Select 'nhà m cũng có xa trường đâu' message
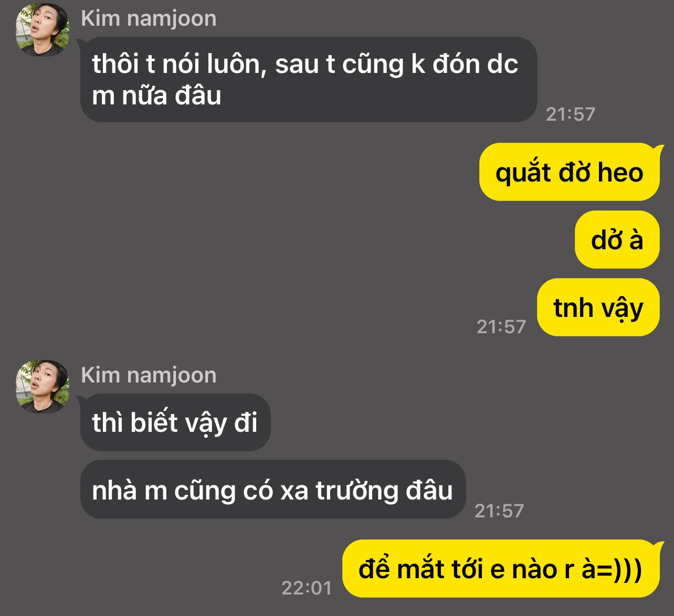This screenshot has height=616, width=674. pos(273,490)
